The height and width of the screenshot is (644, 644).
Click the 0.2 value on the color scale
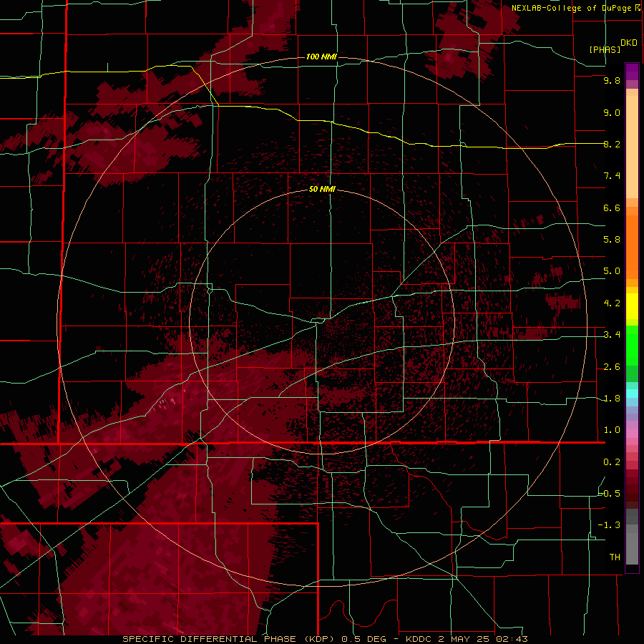[x=612, y=462]
